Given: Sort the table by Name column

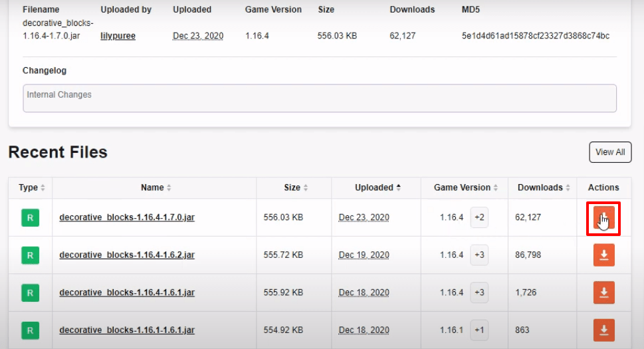Looking at the screenshot, I should 156,187.
